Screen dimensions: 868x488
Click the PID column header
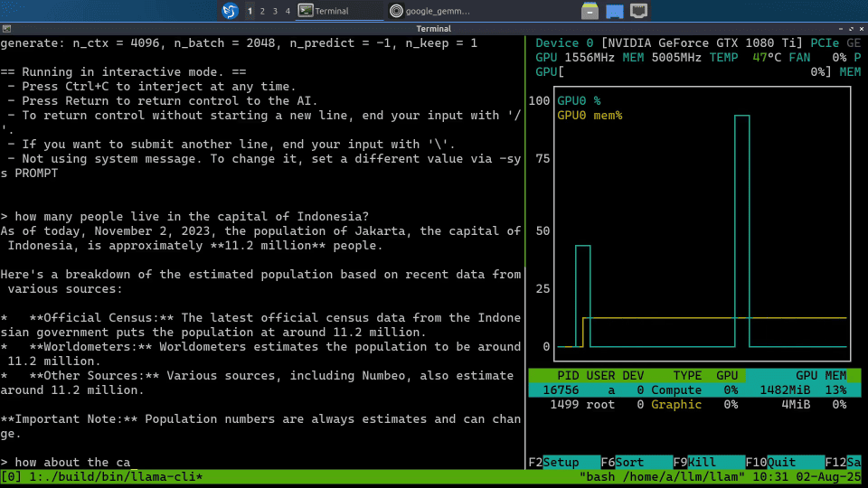(x=568, y=375)
